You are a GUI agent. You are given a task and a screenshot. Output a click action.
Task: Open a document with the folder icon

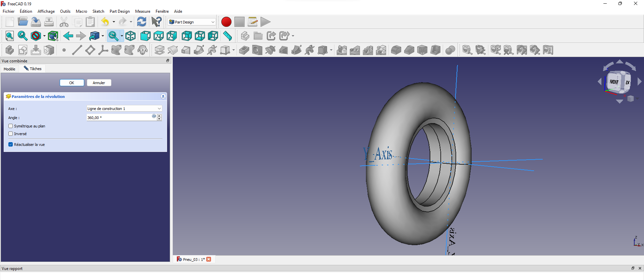(x=23, y=22)
